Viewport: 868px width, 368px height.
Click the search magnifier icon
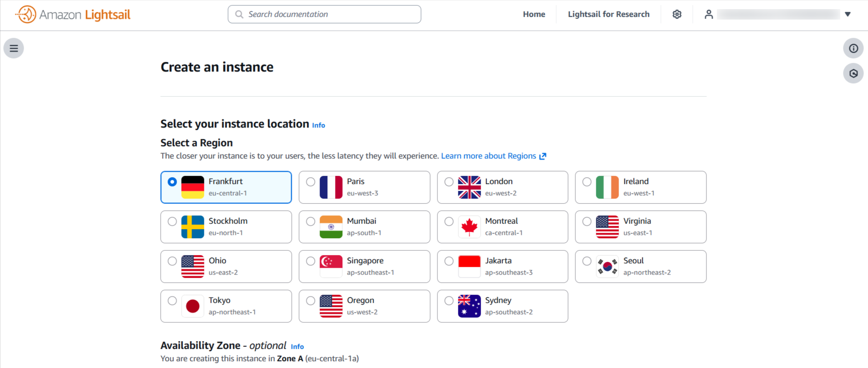click(x=239, y=14)
